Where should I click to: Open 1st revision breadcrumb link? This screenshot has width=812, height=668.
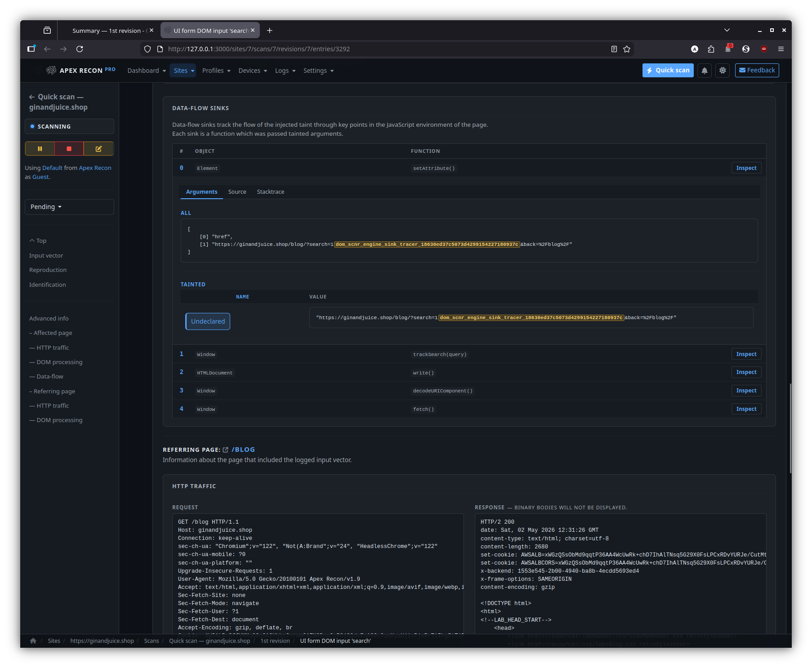tap(275, 641)
